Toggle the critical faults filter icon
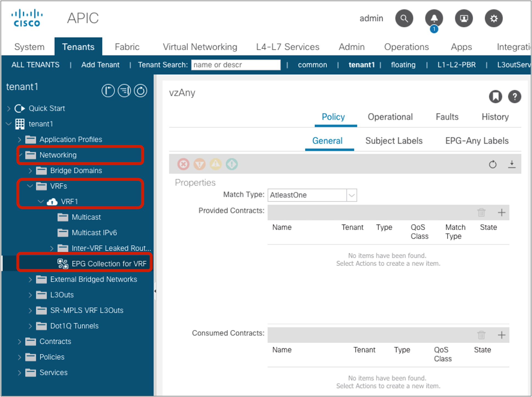Screen dimensions: 532x397 [183, 164]
